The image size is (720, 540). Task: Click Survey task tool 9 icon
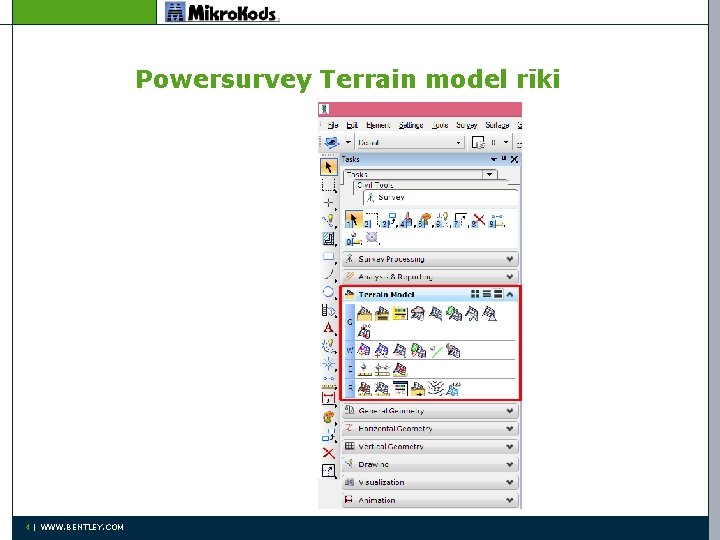tap(496, 220)
